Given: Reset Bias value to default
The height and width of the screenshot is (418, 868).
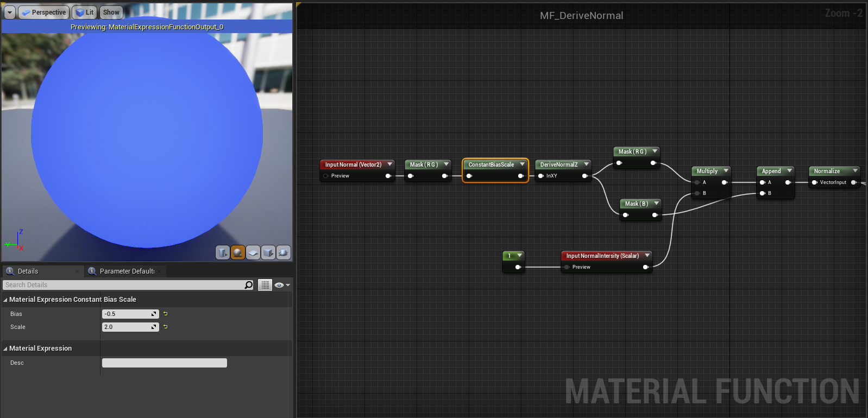Looking at the screenshot, I should (166, 314).
